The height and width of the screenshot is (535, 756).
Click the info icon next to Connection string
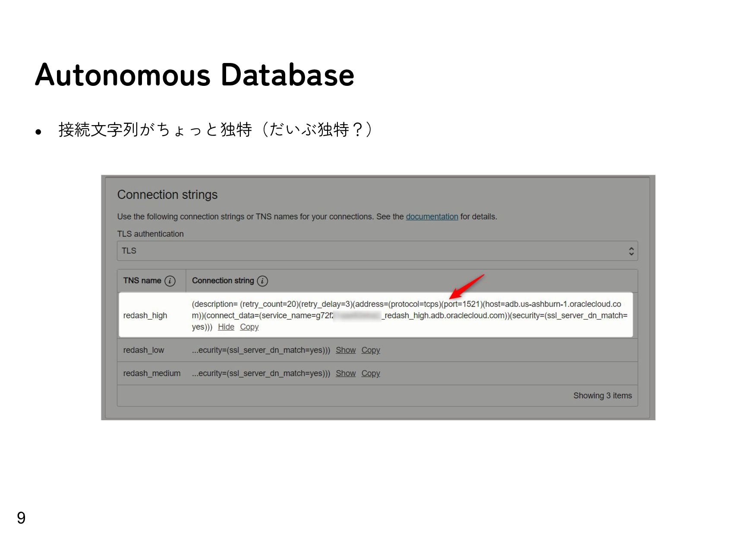(x=262, y=281)
